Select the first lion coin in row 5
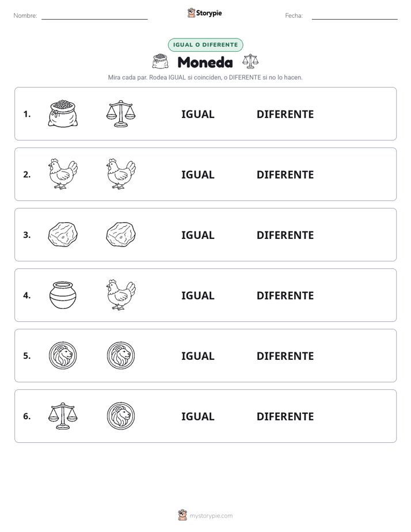The height and width of the screenshot is (532, 411). pyautogui.click(x=63, y=355)
